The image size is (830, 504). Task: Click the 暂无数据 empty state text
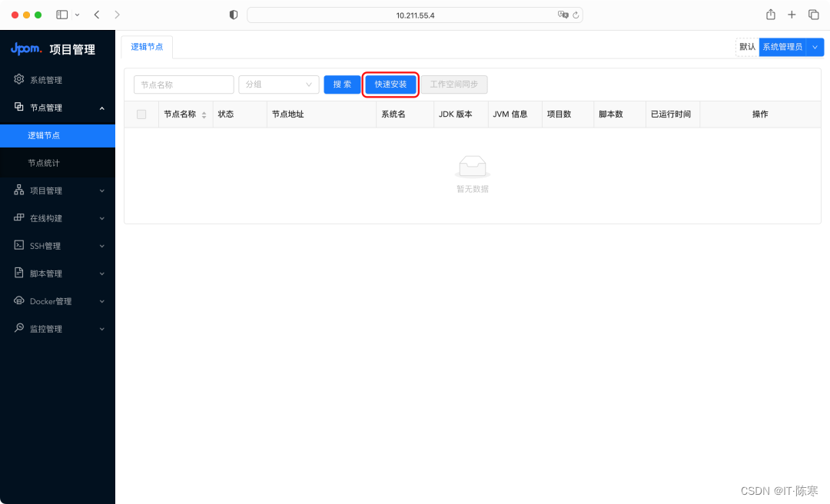tap(473, 189)
